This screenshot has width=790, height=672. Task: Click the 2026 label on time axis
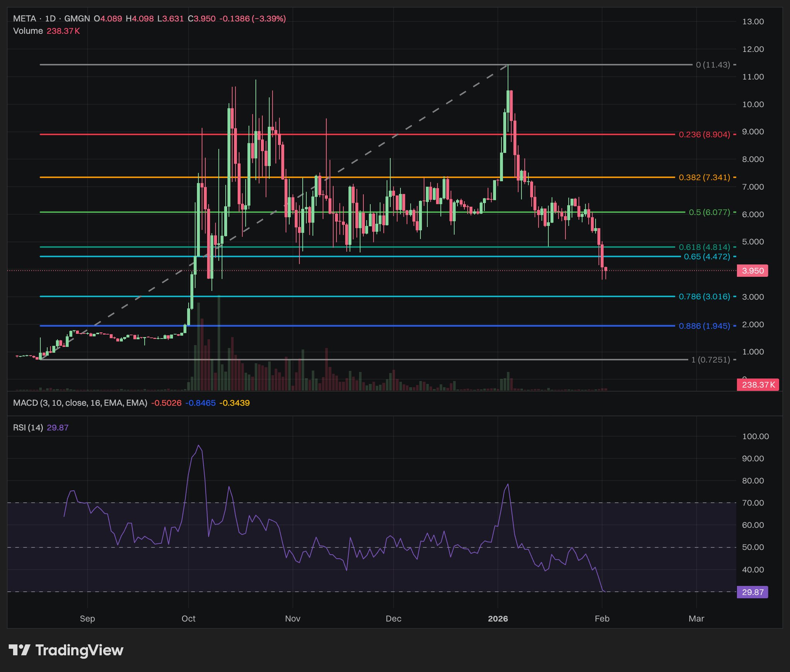tap(498, 619)
